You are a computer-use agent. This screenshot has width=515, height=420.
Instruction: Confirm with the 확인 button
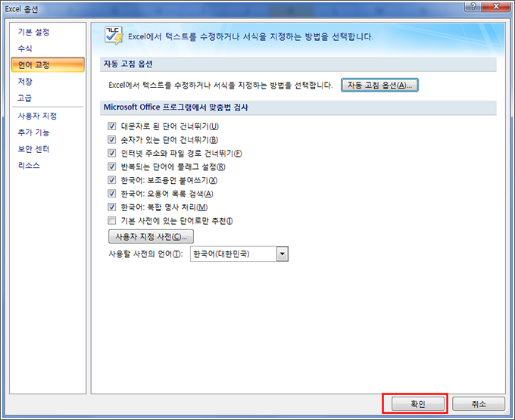[418, 404]
